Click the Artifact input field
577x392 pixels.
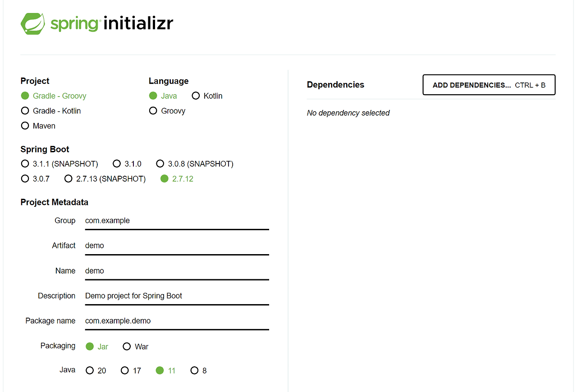176,246
